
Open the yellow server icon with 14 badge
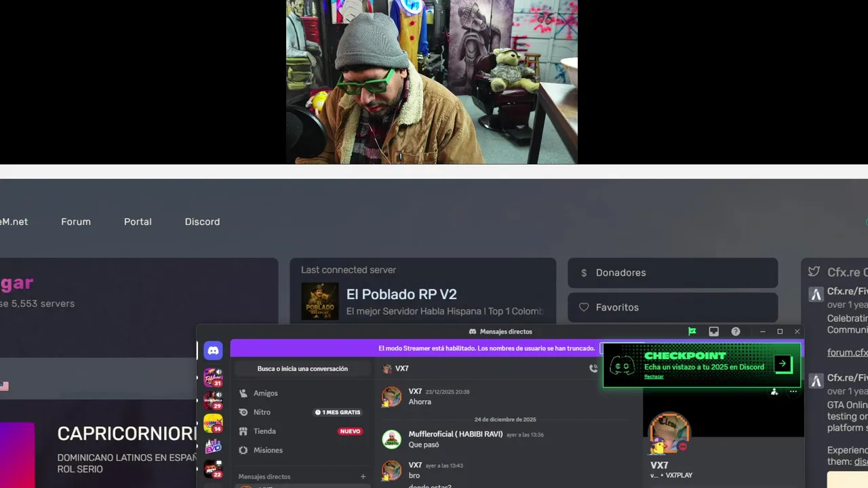213,423
